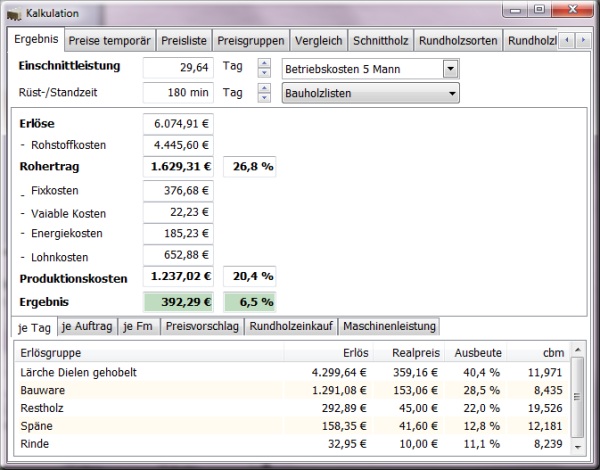600x470 pixels.
Task: Open the Rundholzeinkauf sub-tab
Action: coord(291,326)
